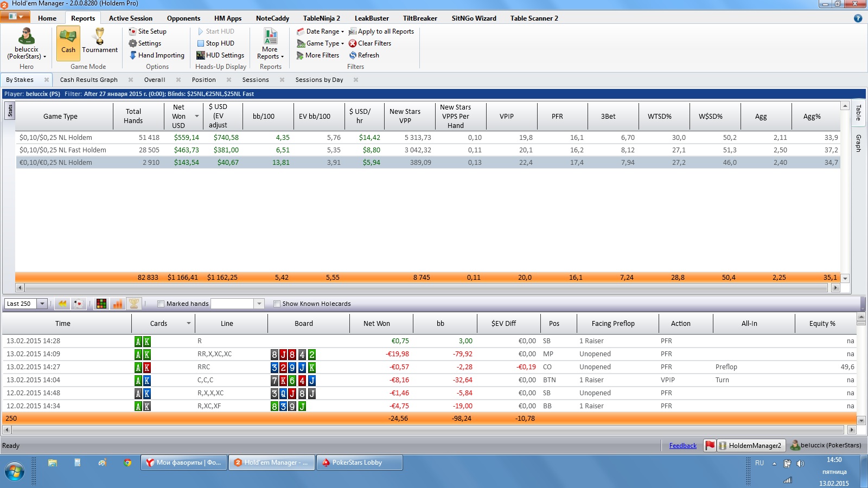Viewport: 868px width, 488px height.
Task: Switch to the Position report tab
Action: tap(204, 80)
